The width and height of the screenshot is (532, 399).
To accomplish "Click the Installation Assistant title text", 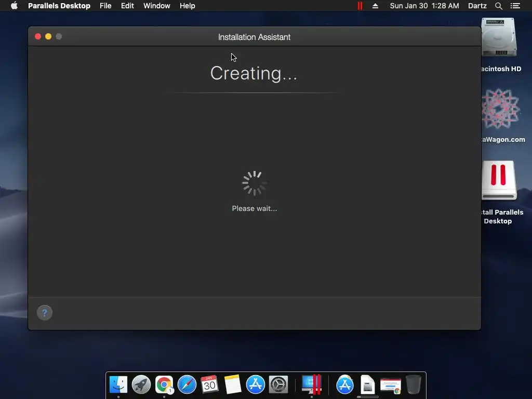I will tap(254, 37).
